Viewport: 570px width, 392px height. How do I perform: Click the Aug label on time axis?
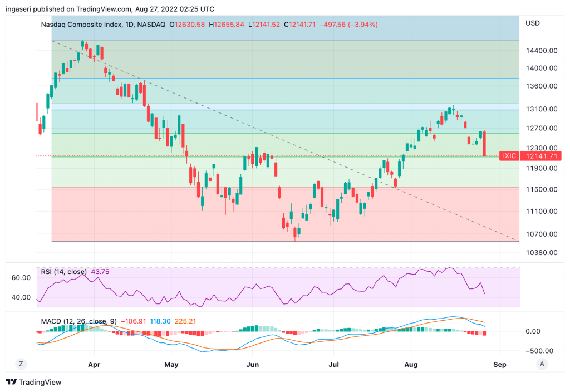pos(411,364)
